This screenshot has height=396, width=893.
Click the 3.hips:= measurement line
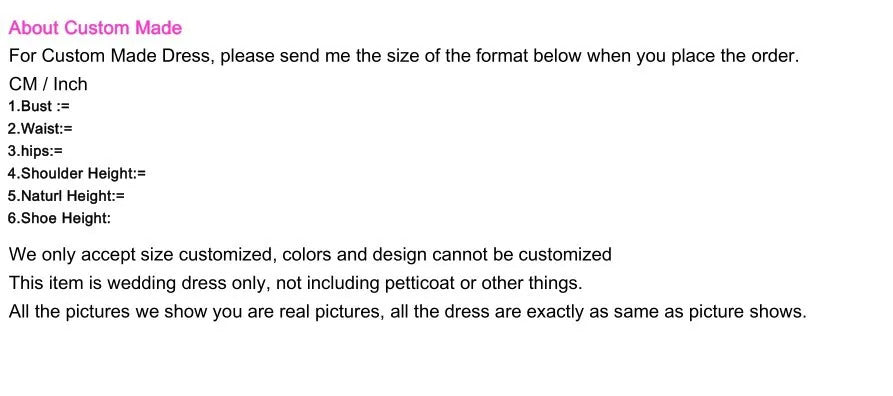[35, 151]
